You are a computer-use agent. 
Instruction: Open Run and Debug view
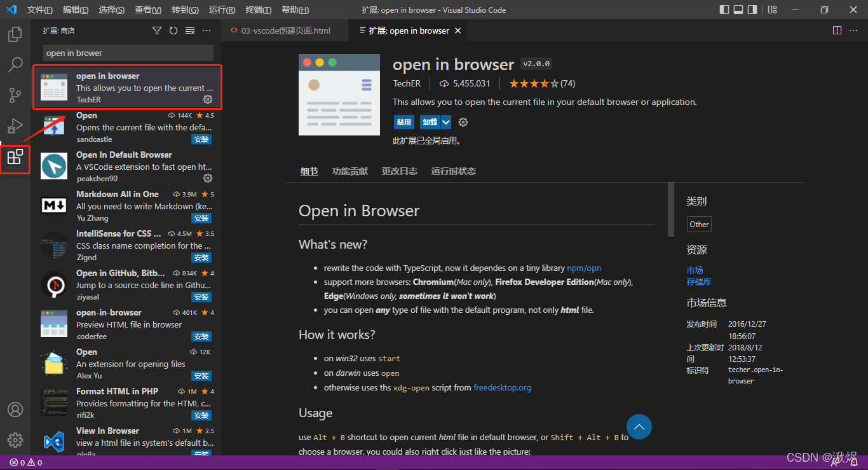(15, 125)
